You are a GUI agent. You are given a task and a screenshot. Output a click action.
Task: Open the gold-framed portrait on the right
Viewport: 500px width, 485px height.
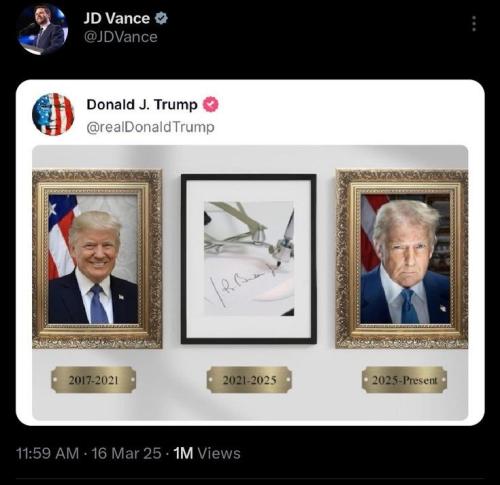click(402, 259)
